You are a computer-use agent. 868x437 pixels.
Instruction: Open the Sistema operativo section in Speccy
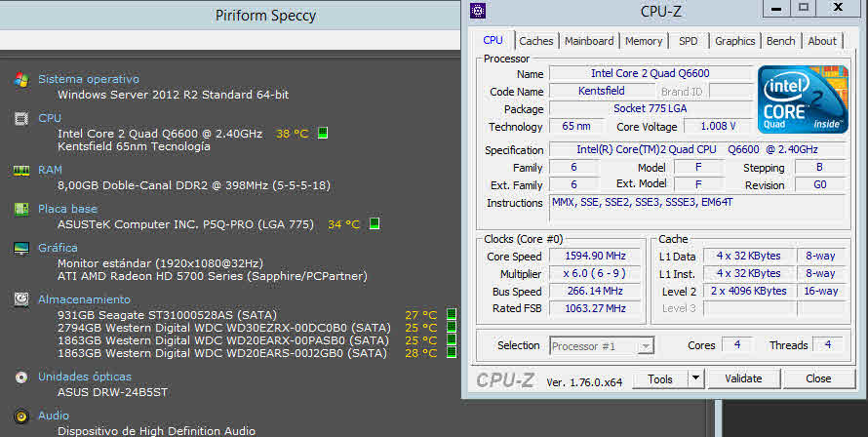click(x=89, y=79)
